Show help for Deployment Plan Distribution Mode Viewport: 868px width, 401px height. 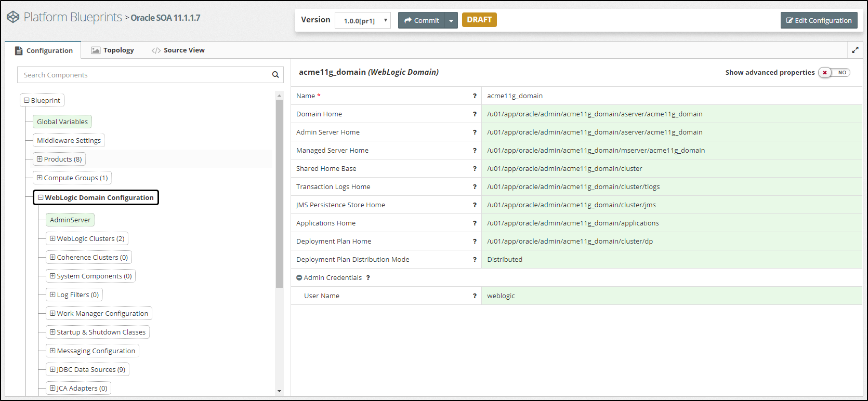(475, 260)
